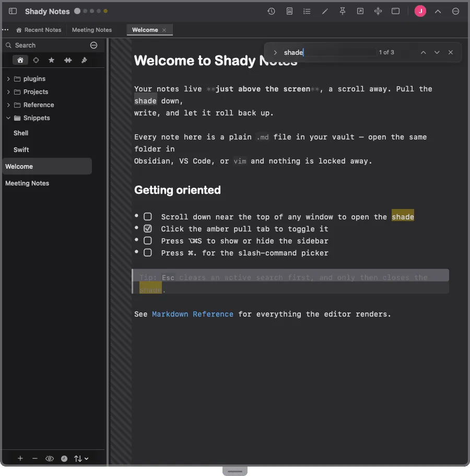This screenshot has width=470, height=476.
Task: Select the home filter icon in the sidebar
Action: click(x=20, y=60)
